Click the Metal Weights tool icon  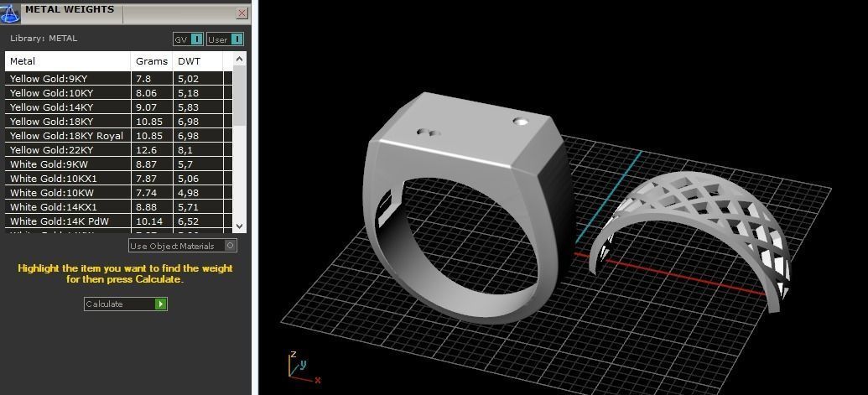pyautogui.click(x=10, y=13)
